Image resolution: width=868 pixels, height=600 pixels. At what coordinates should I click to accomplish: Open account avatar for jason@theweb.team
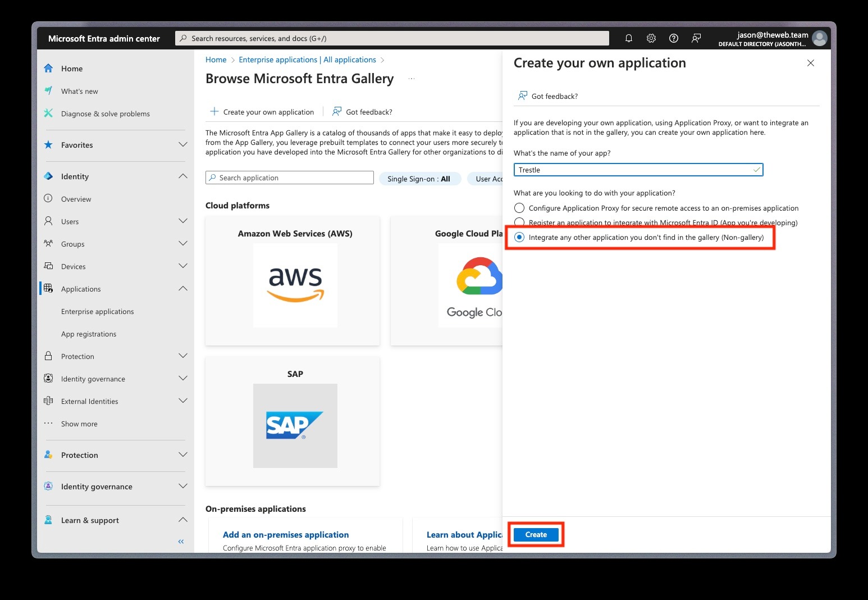click(820, 38)
